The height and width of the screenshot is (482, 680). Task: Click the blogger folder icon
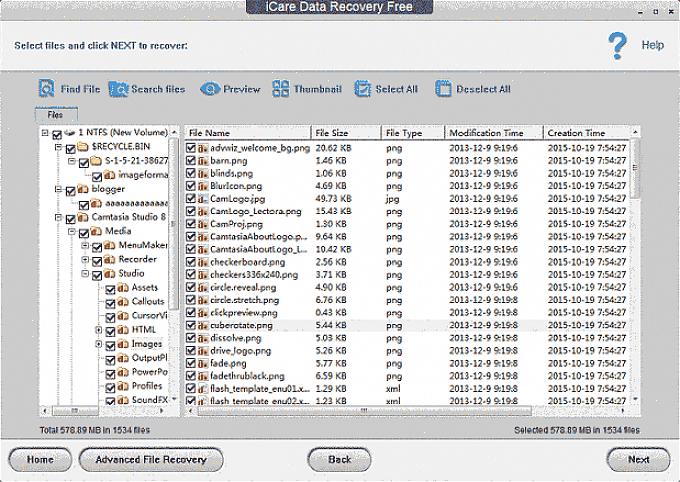tap(83, 189)
